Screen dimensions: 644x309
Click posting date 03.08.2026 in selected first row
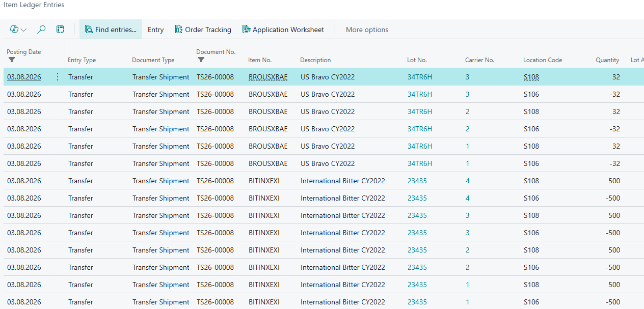pos(24,77)
